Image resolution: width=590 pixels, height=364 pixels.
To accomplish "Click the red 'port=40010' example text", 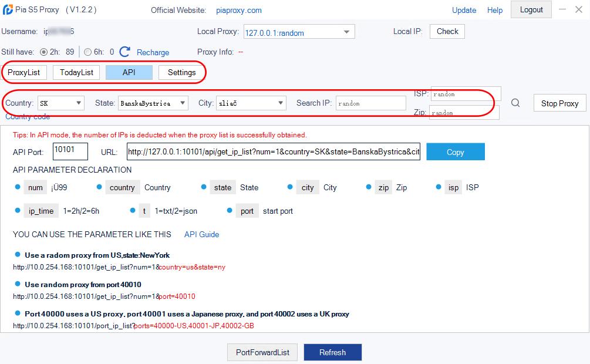I will [177, 296].
